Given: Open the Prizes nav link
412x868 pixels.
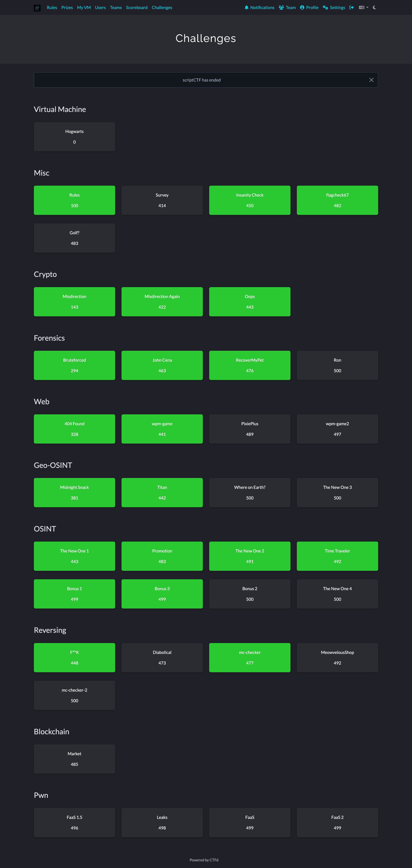Looking at the screenshot, I should 67,7.
